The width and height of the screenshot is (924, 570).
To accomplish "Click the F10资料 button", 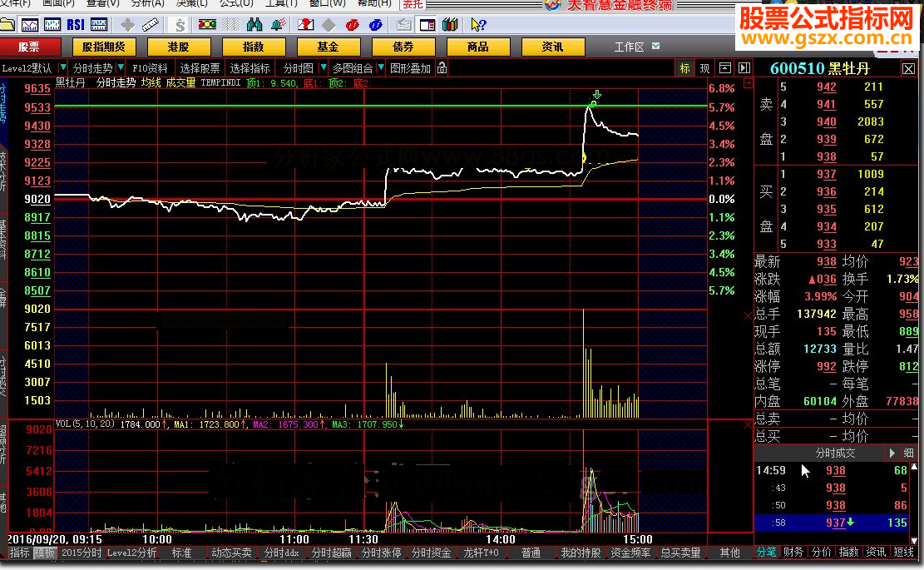I will [x=150, y=68].
